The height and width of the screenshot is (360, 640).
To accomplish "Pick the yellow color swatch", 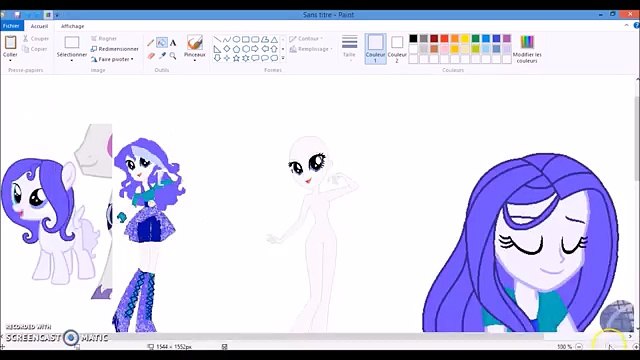I will pos(465,38).
